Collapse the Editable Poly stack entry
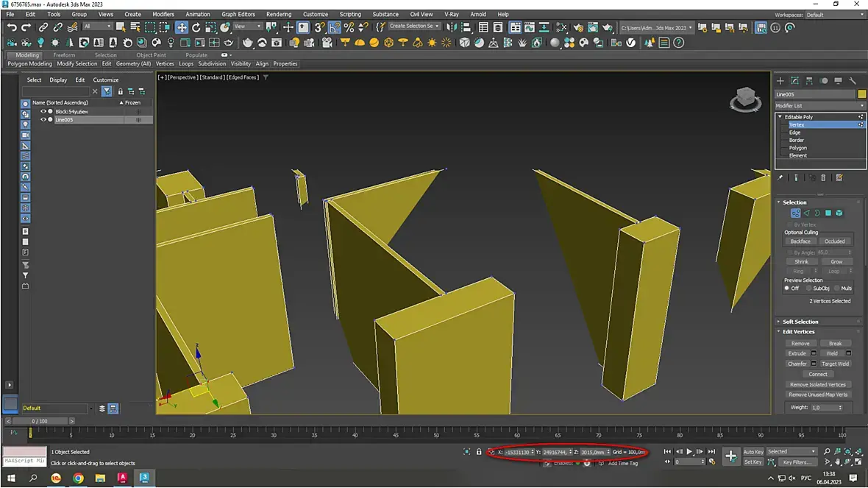Viewport: 868px width, 488px height. (x=780, y=117)
